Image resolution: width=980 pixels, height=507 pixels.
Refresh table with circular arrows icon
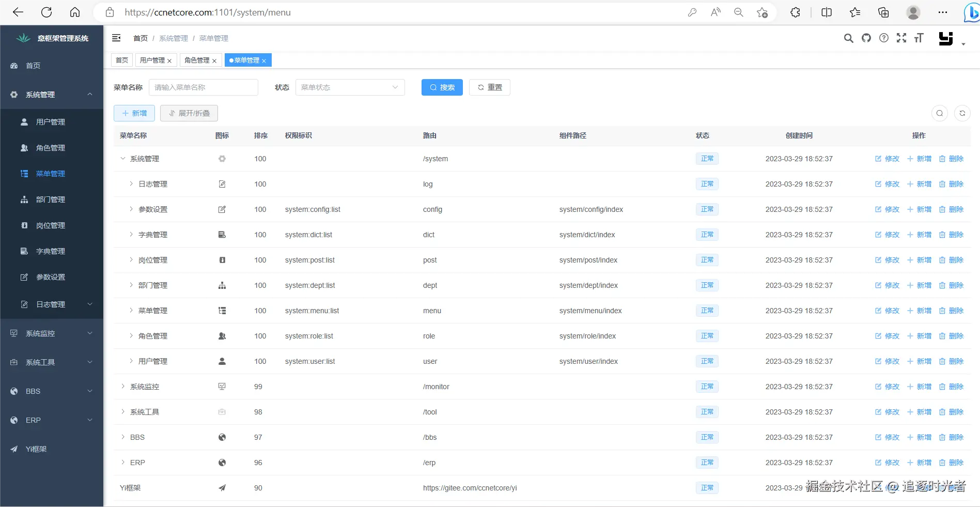pos(962,113)
